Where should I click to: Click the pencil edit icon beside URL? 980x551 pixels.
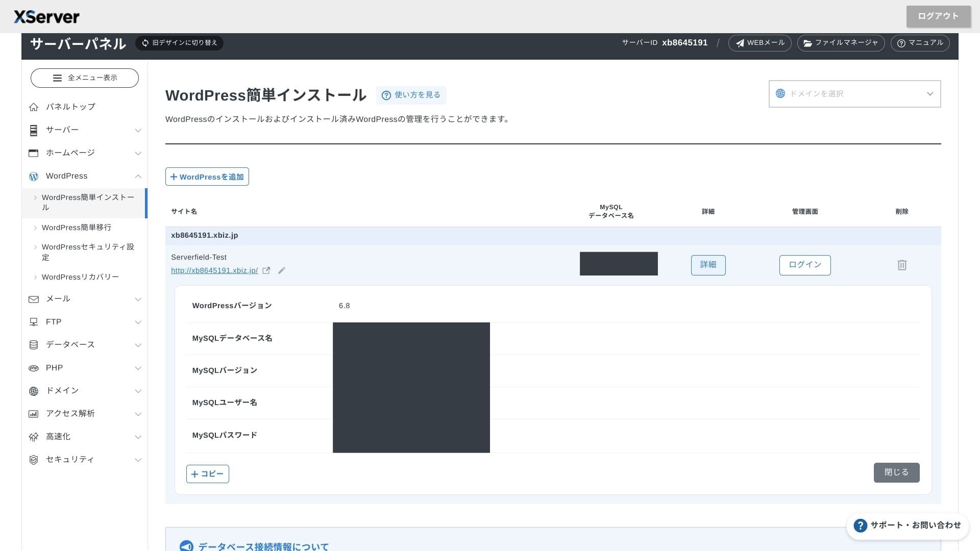coord(282,270)
